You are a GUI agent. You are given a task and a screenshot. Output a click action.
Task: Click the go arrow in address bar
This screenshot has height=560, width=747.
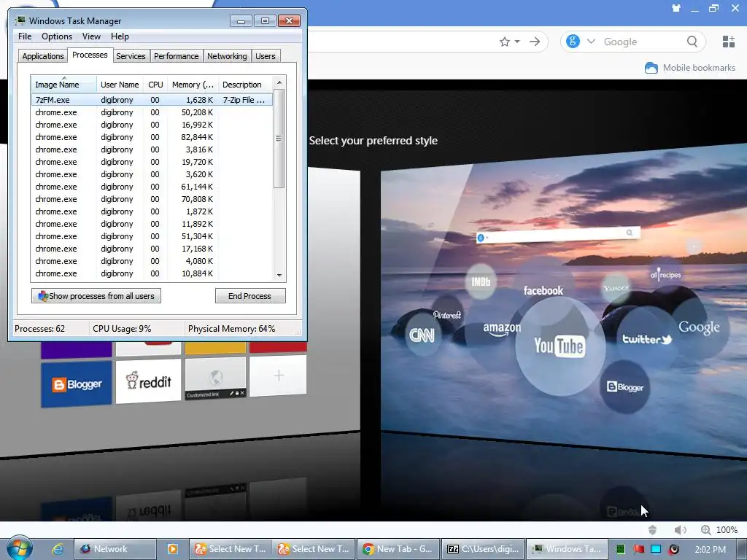(x=535, y=42)
